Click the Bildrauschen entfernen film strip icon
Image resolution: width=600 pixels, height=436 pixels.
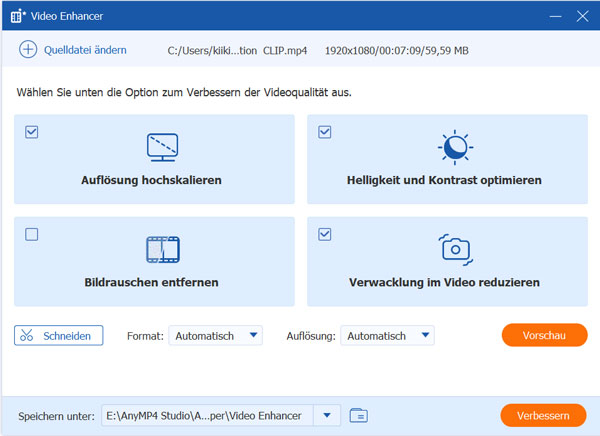pos(163,250)
